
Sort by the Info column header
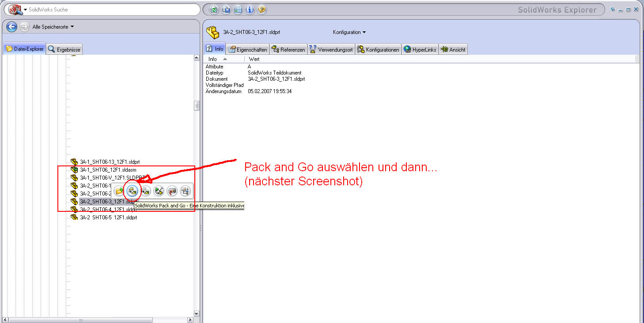coord(225,59)
